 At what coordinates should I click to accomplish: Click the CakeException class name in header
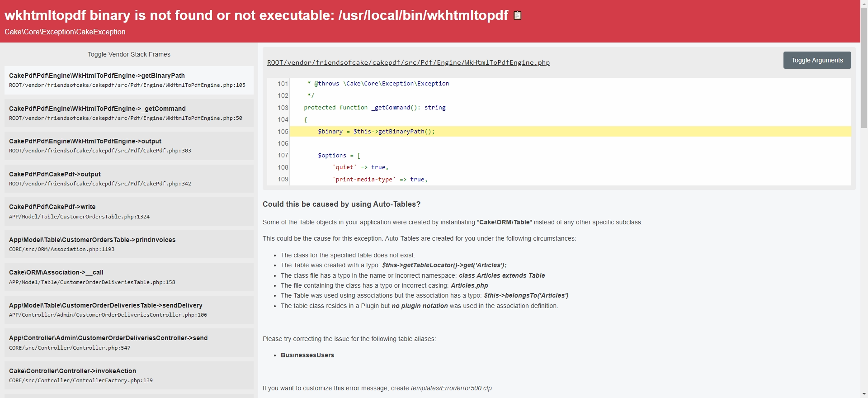pyautogui.click(x=65, y=32)
